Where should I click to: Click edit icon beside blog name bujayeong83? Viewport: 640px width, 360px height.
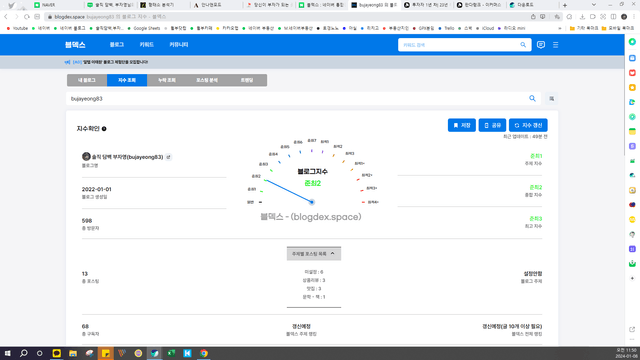pos(168,157)
